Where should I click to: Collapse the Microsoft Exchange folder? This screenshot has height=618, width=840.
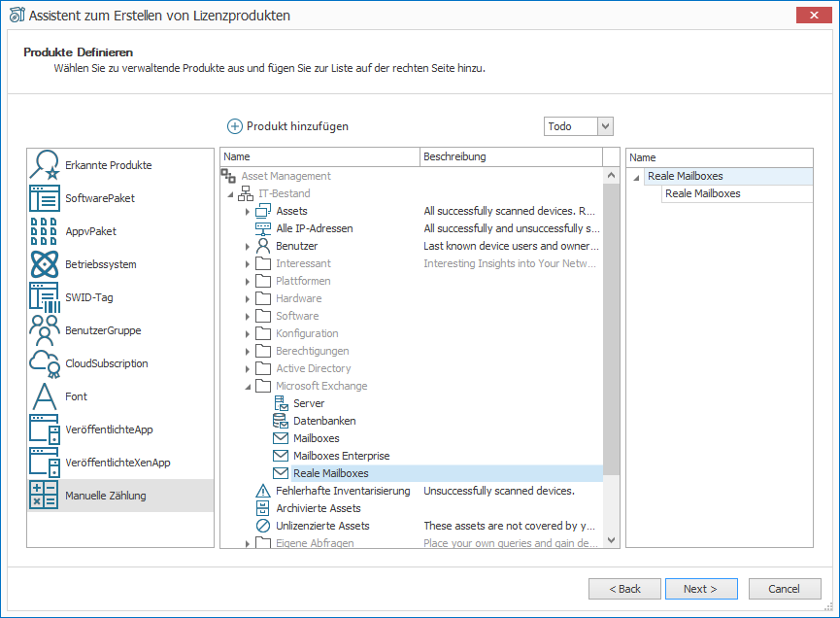248,387
